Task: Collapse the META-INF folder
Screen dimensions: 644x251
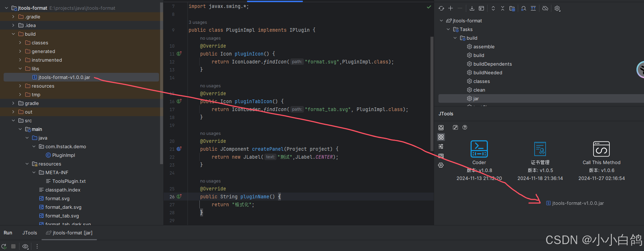Action: coord(34,172)
